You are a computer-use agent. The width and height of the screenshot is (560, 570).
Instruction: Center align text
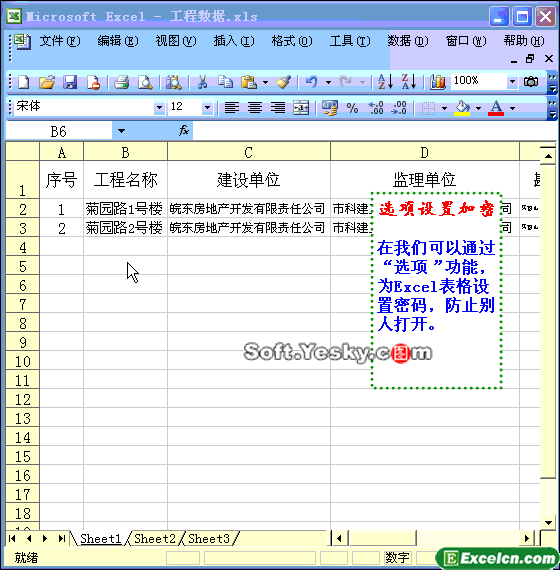[255, 108]
